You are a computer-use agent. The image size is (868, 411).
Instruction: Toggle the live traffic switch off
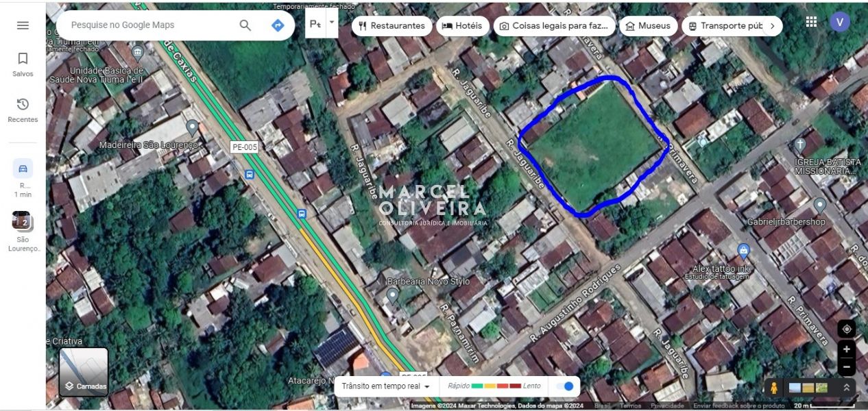click(566, 386)
